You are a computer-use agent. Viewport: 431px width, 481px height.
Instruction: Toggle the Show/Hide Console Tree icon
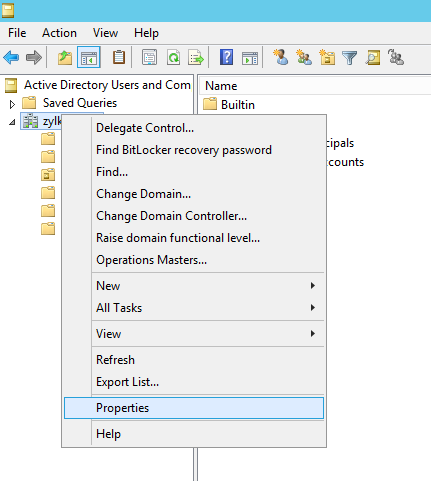89,57
